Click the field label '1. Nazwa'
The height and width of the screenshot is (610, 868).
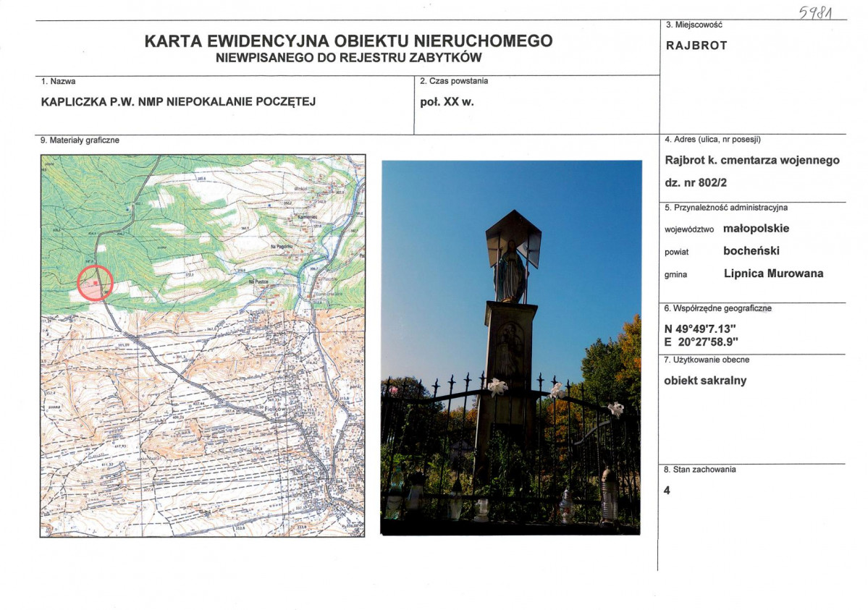[x=58, y=81]
